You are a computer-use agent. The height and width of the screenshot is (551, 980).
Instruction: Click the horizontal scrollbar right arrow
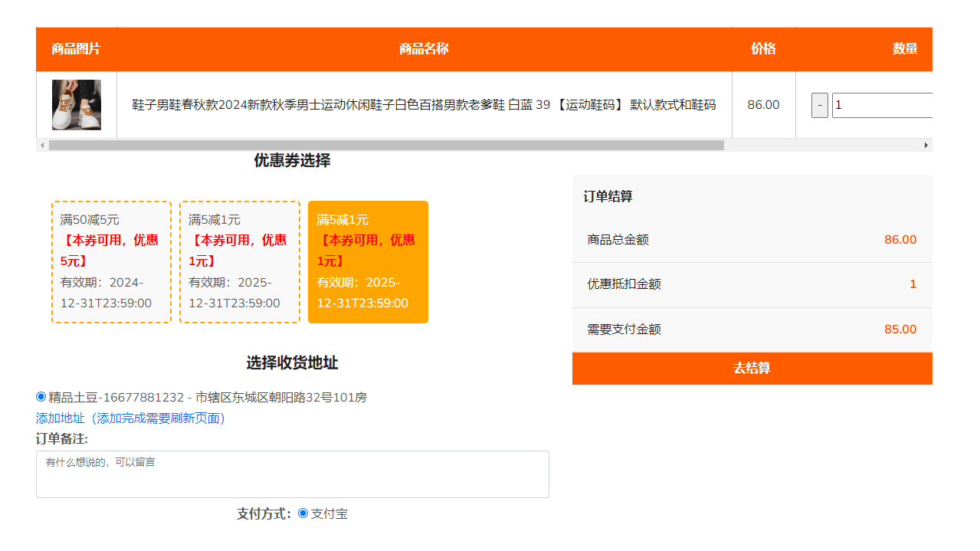point(926,145)
